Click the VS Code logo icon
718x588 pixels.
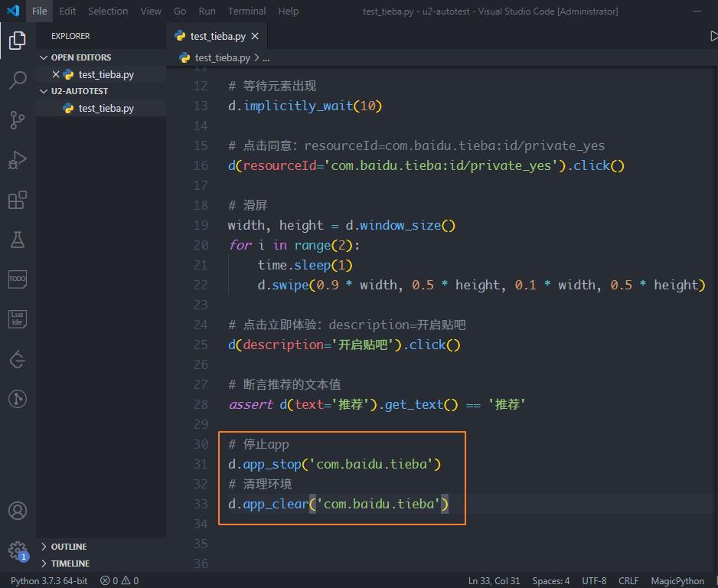[13, 11]
